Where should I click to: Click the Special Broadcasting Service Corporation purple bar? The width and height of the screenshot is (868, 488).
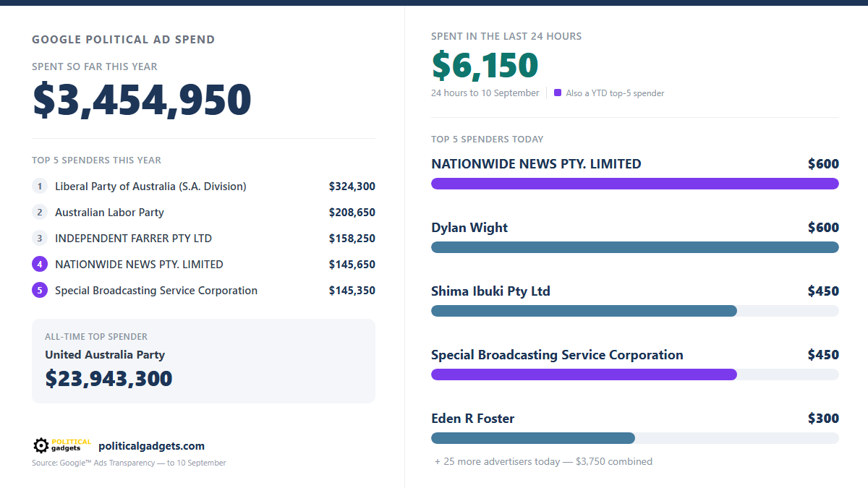(584, 374)
